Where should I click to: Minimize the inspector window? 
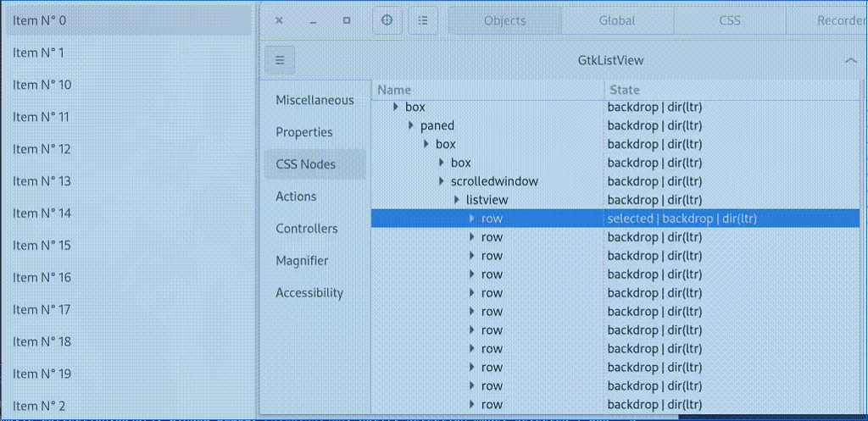[313, 20]
